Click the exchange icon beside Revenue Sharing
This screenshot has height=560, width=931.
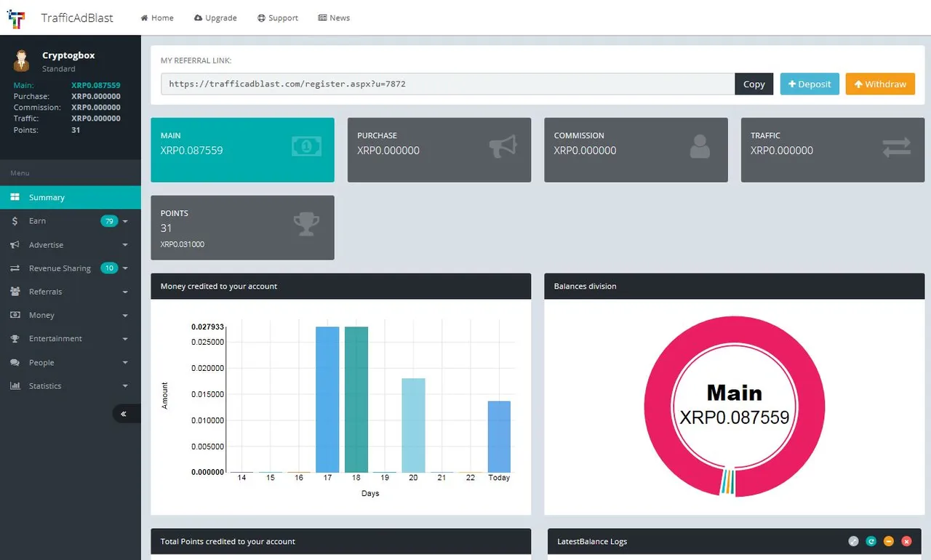coord(15,268)
